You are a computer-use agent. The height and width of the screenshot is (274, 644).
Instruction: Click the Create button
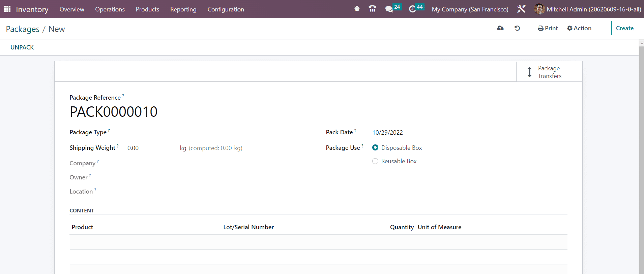[624, 28]
